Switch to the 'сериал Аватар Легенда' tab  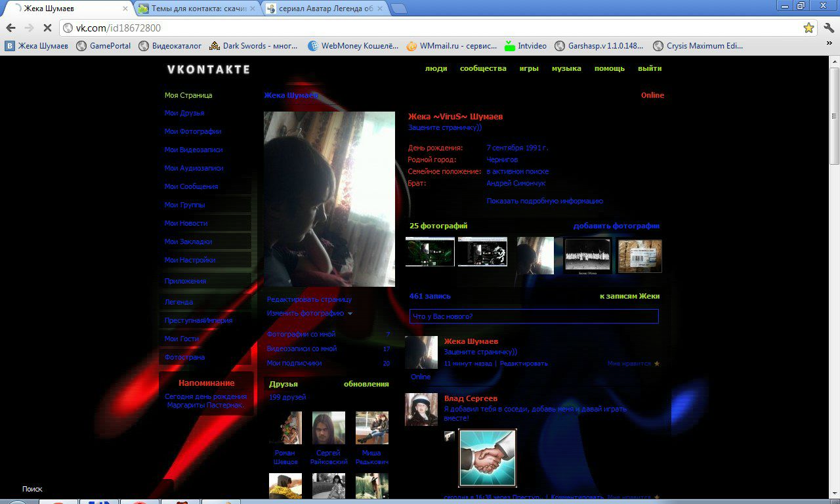[326, 9]
